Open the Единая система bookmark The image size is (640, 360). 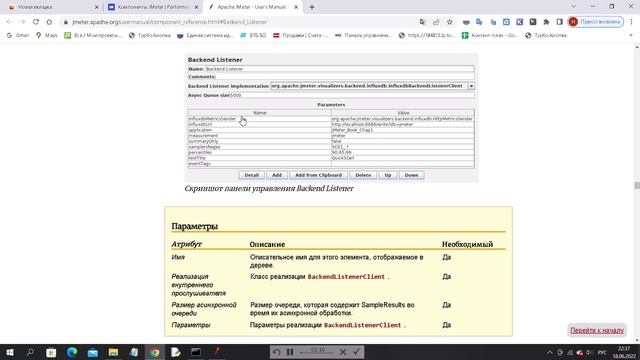205,36
